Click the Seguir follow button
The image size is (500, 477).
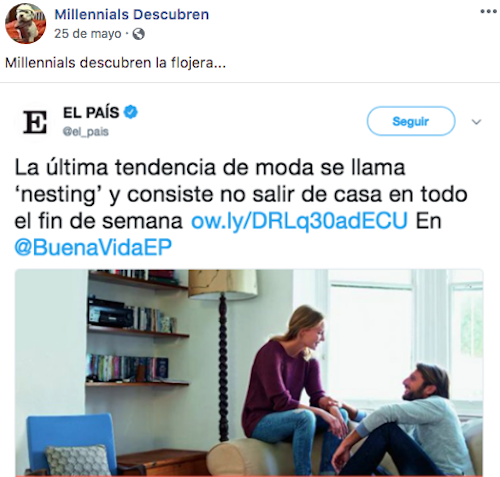pos(411,121)
